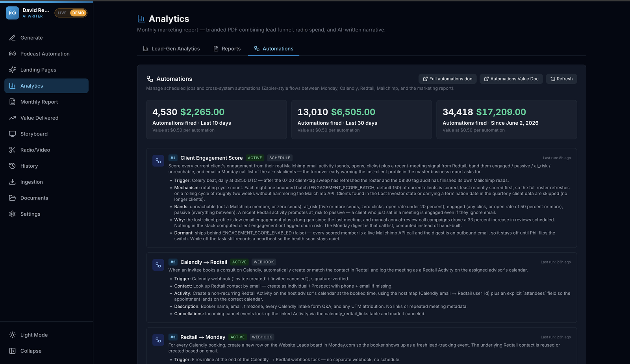The image size is (630, 364).
Task: Click the Storyboard monitor icon
Action: click(12, 134)
